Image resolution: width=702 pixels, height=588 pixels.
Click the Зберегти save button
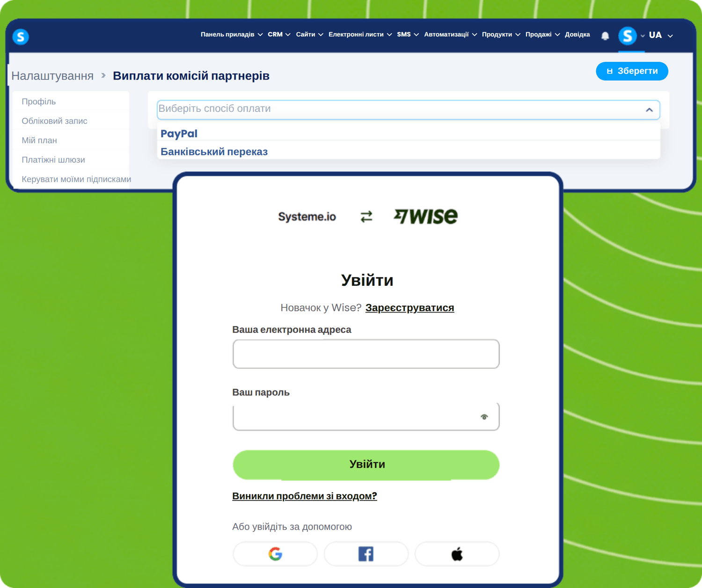coord(632,71)
